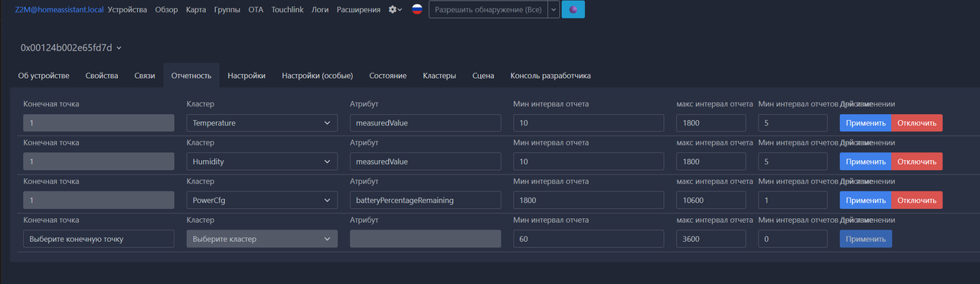Screen dimensions: 980x284
Task: Click change threshold field in Humidity row
Action: tap(792, 162)
